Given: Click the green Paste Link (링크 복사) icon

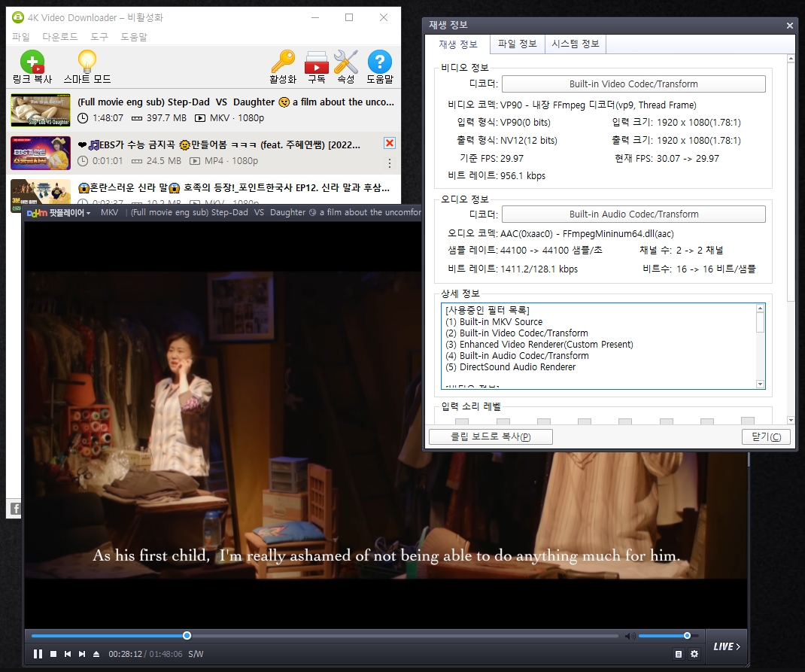Looking at the screenshot, I should [32, 62].
